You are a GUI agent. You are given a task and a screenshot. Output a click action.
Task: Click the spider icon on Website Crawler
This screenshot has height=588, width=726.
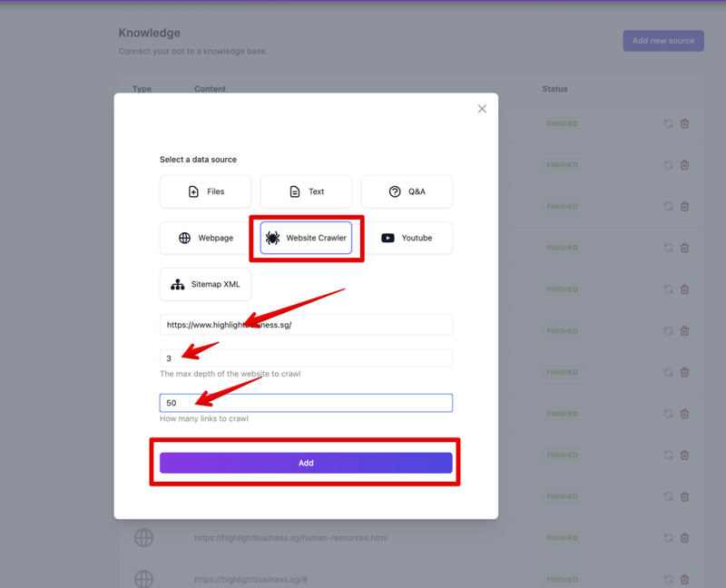point(272,238)
